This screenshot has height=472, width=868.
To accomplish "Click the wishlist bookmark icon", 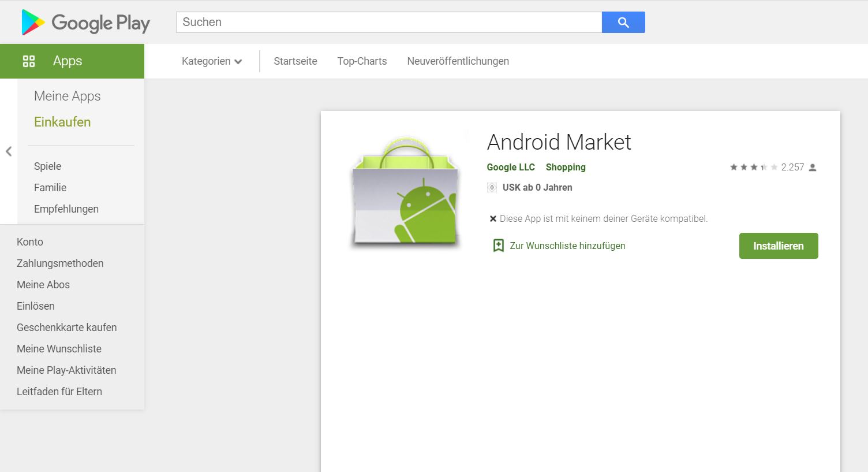I will [x=499, y=246].
